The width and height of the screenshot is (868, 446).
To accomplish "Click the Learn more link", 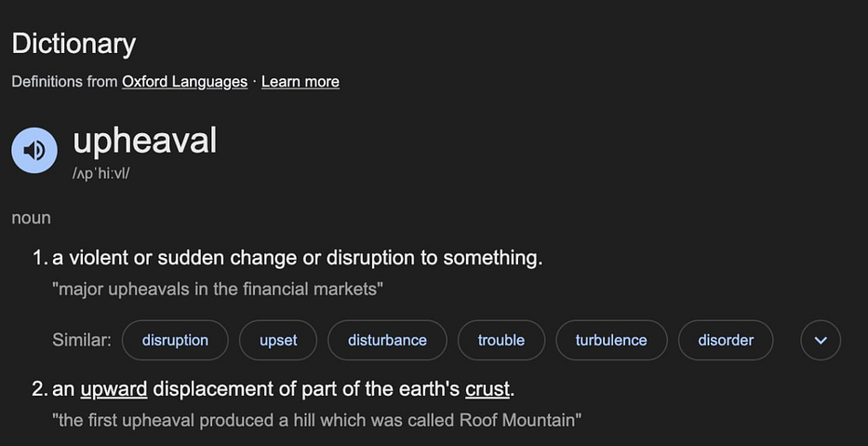I will point(300,82).
